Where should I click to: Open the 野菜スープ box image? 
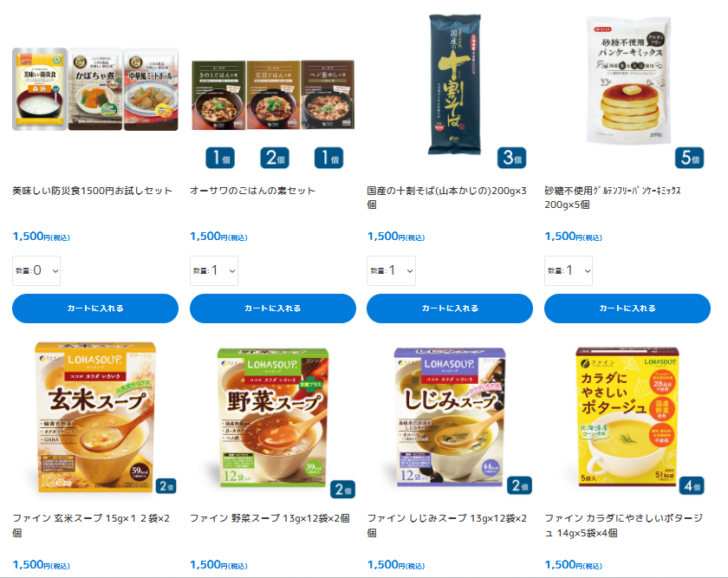coord(273,418)
